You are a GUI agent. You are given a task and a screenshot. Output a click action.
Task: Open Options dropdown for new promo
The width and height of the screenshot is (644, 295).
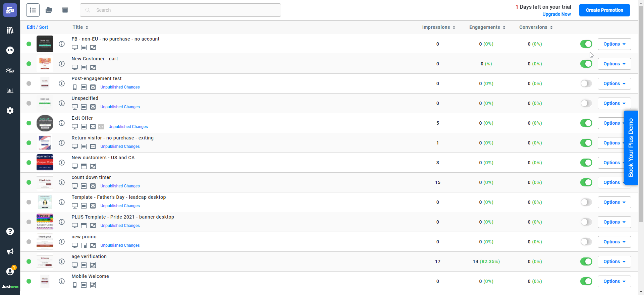[x=614, y=242]
